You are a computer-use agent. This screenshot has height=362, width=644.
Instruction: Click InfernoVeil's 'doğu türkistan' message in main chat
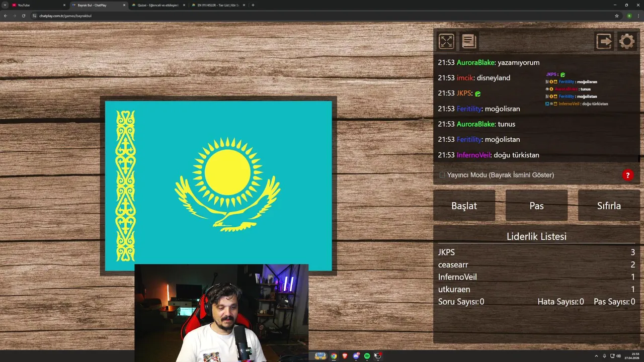click(x=489, y=155)
